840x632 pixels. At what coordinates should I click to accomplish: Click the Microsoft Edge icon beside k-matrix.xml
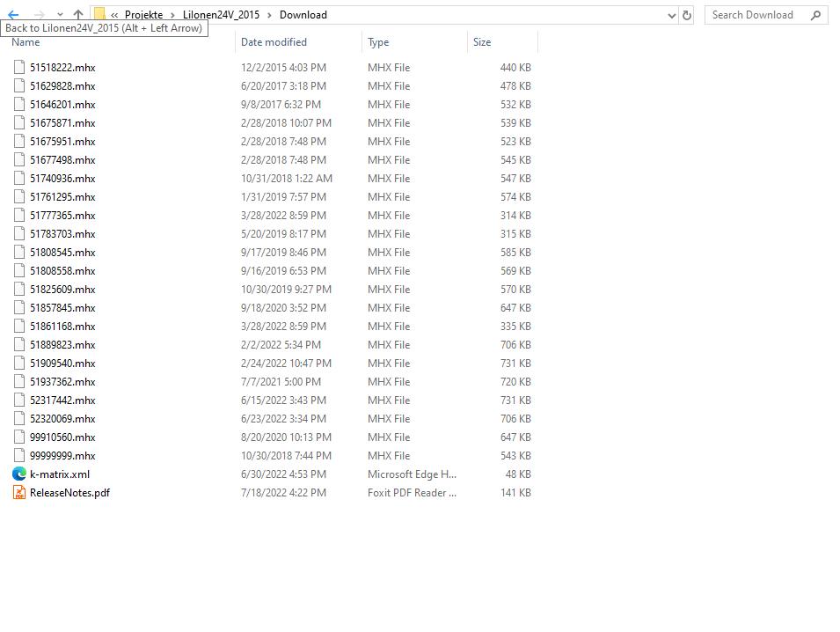point(19,474)
